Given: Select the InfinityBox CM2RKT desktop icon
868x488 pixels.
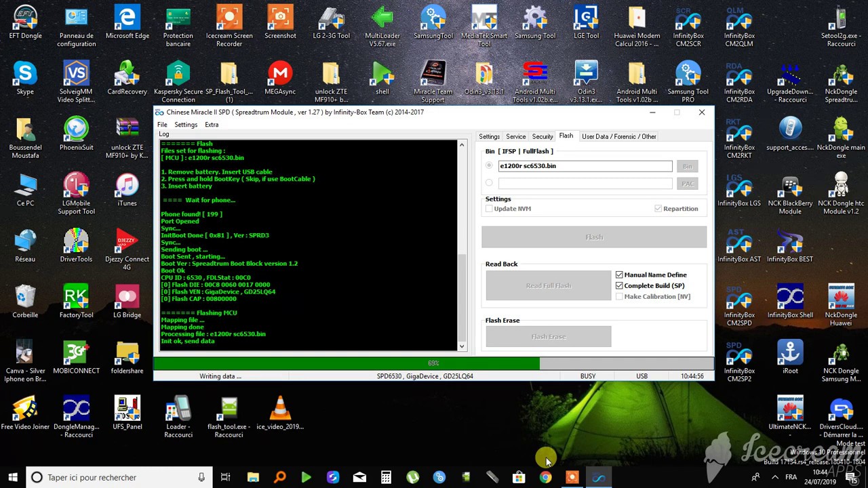Looking at the screenshot, I should (x=739, y=138).
